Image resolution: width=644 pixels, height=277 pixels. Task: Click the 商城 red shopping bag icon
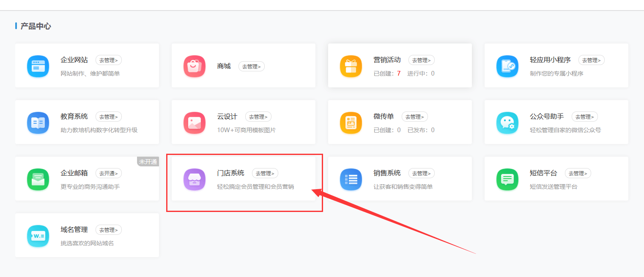[195, 66]
